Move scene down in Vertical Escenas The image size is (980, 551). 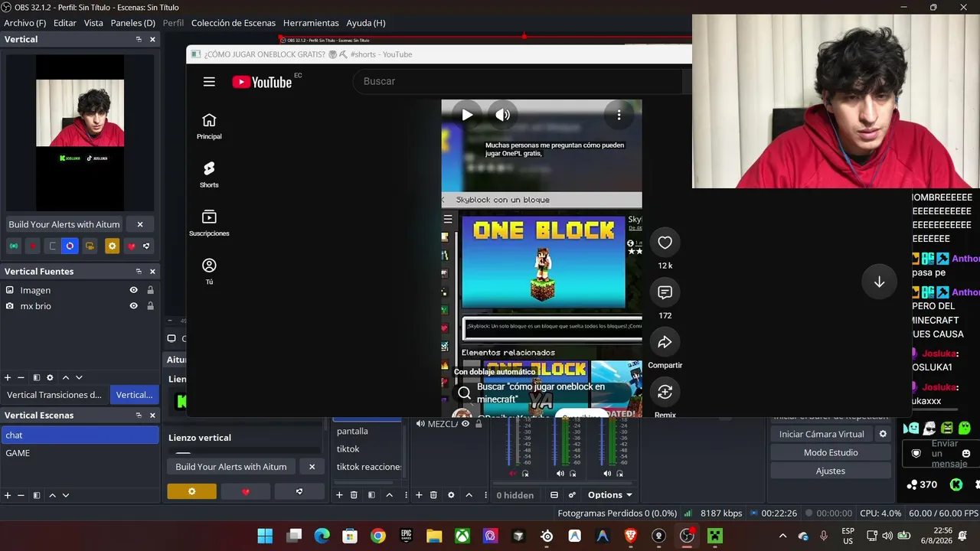[x=66, y=495]
